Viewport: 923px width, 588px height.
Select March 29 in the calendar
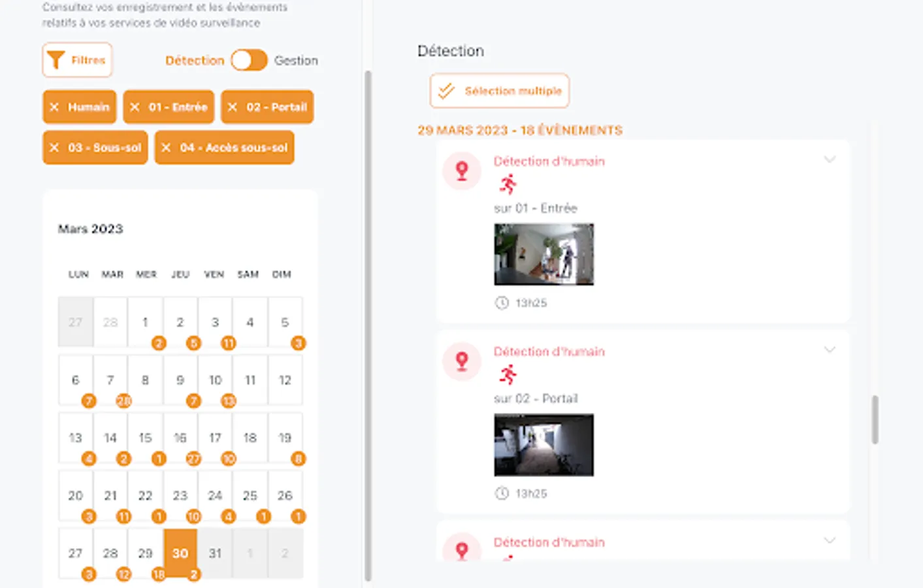(146, 553)
